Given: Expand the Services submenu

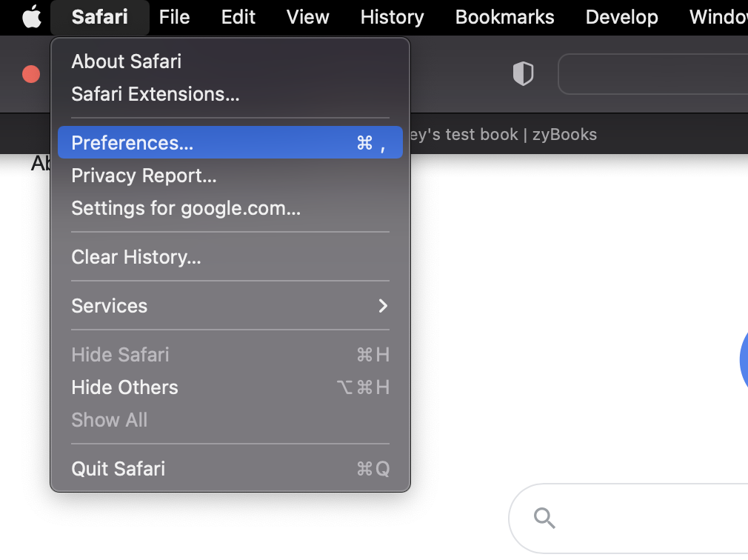Looking at the screenshot, I should tap(230, 306).
